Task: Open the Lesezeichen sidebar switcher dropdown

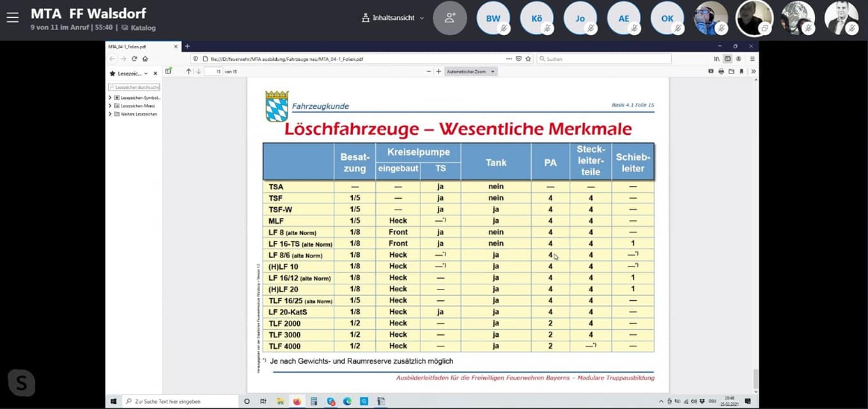Action: (129, 73)
